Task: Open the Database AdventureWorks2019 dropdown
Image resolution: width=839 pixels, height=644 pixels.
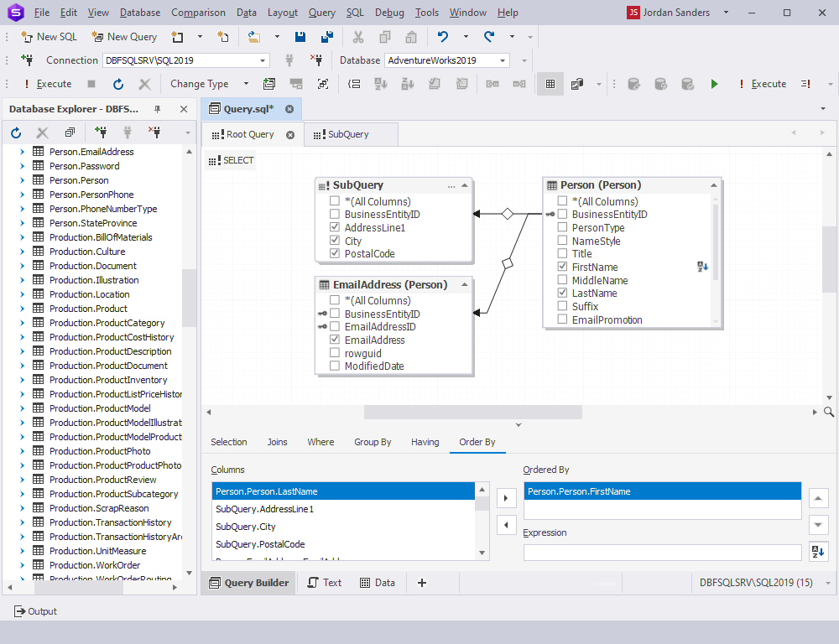Action: click(503, 60)
